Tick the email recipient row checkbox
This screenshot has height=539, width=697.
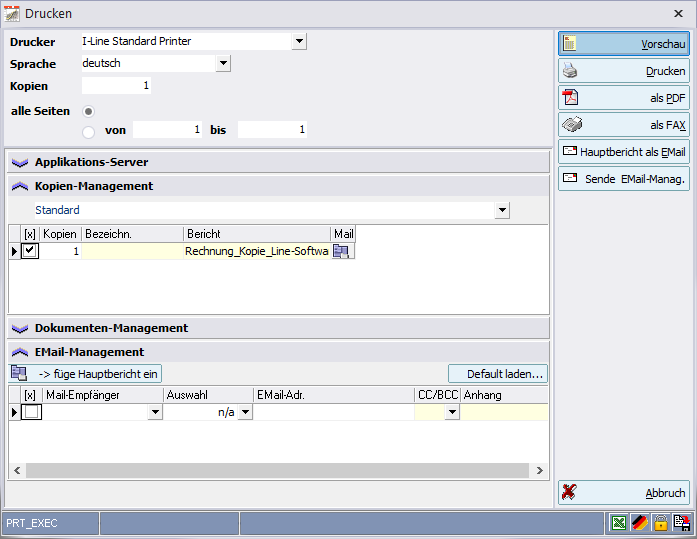[31, 412]
